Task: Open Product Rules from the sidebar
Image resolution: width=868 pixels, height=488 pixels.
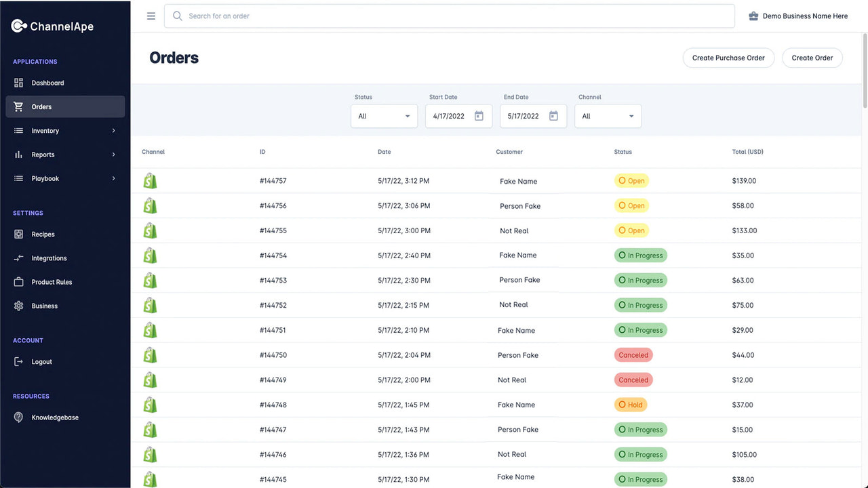Action: click(18, 282)
